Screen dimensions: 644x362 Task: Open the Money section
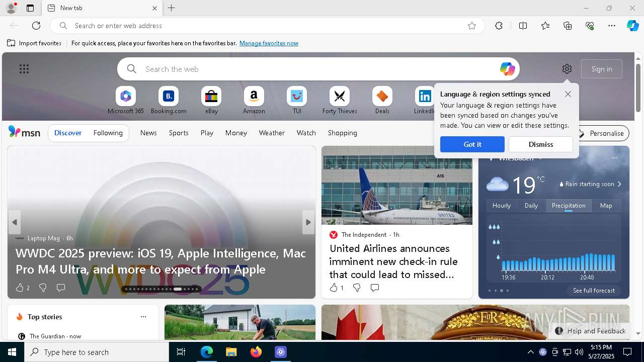[x=236, y=133]
